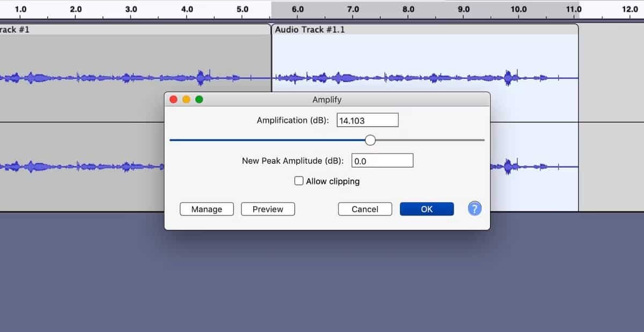Preview the amplified audio

(x=268, y=209)
